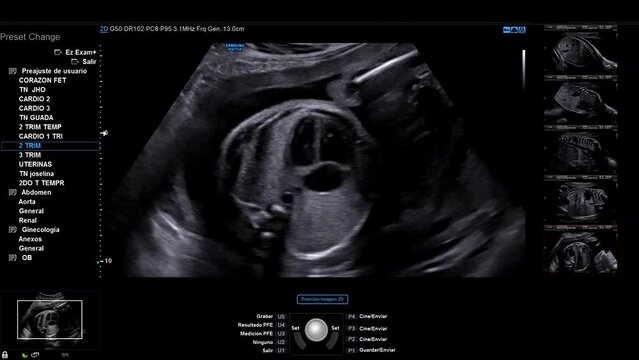
Task: Expand the OB preset group icon
Action: pyautogui.click(x=13, y=258)
